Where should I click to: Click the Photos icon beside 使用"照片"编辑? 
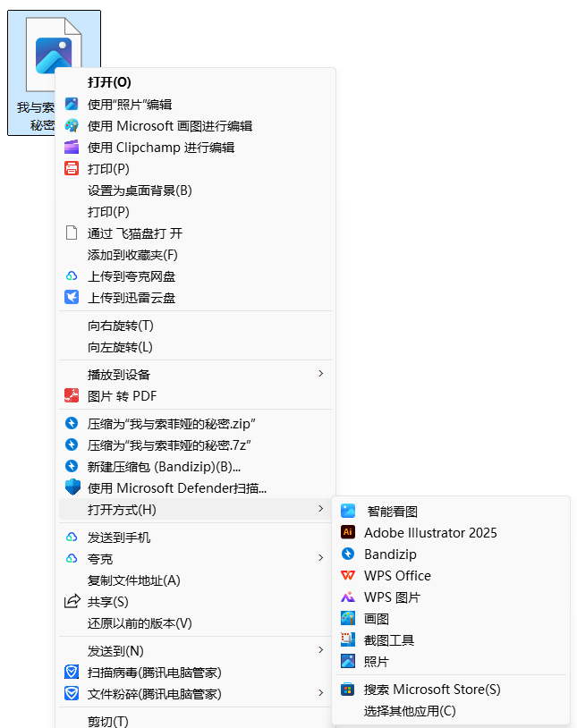(x=72, y=104)
